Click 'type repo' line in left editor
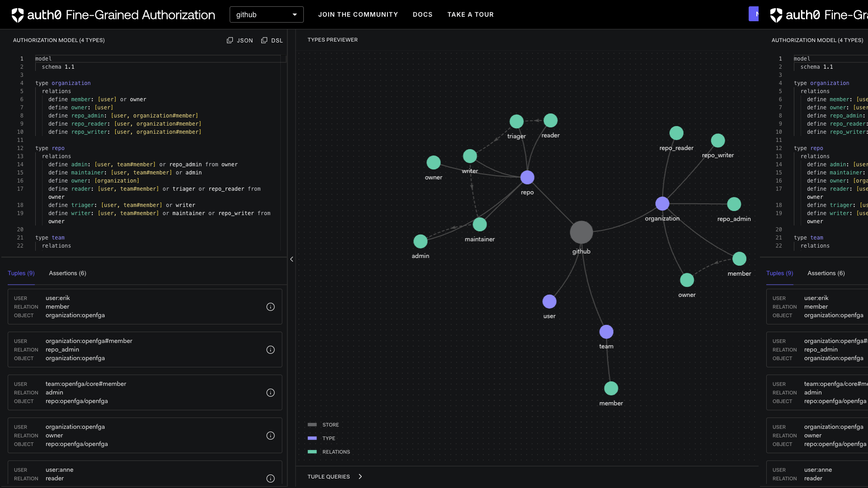This screenshot has height=488, width=868. (50, 148)
